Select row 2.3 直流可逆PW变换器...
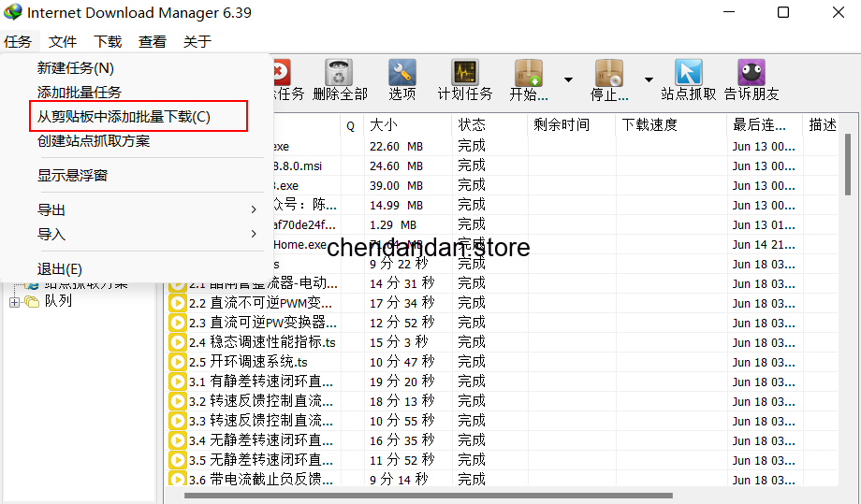The image size is (861, 504). coord(503,323)
